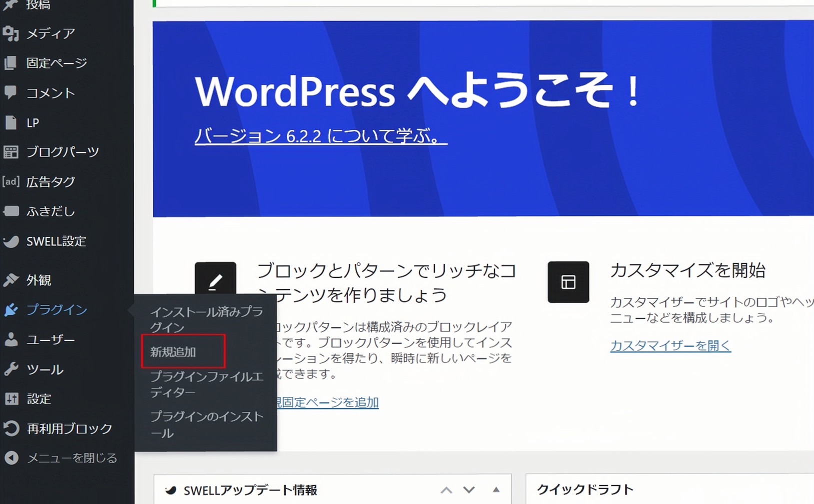Choose インストール済みプラグイン in the submenu
This screenshot has width=814, height=504.
click(206, 319)
